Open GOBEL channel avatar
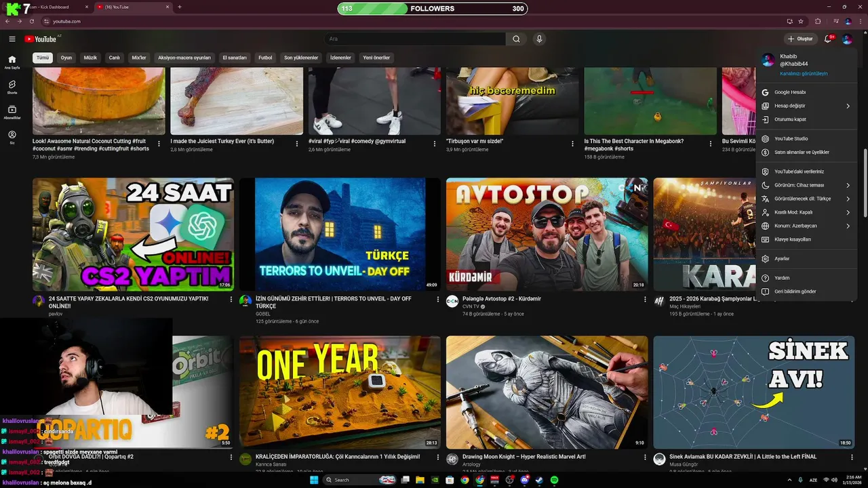Screen dimensions: 868x488 [x=245, y=301]
